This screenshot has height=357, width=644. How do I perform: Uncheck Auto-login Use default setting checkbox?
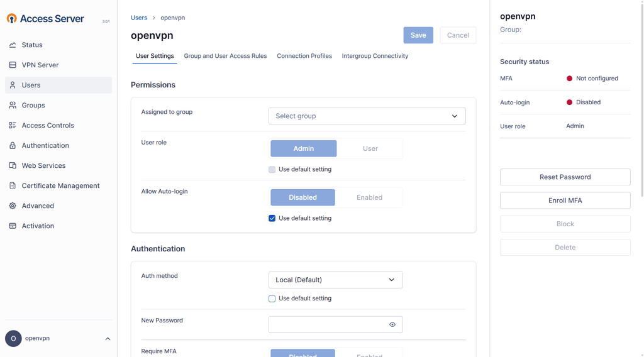(272, 218)
